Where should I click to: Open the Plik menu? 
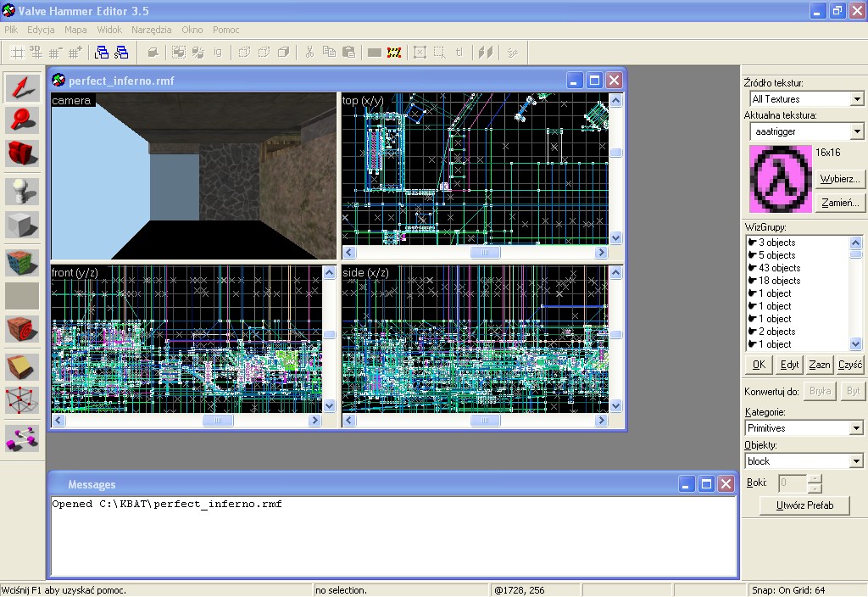(11, 30)
